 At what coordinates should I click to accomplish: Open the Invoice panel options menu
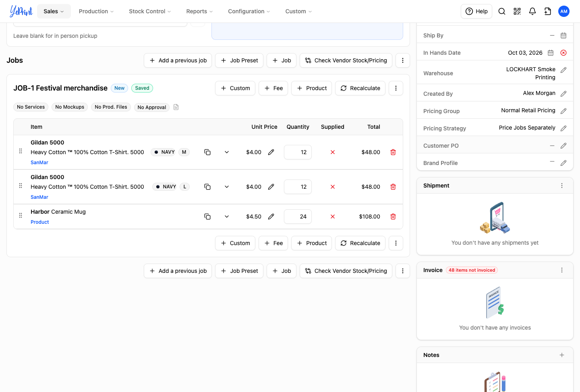562,270
